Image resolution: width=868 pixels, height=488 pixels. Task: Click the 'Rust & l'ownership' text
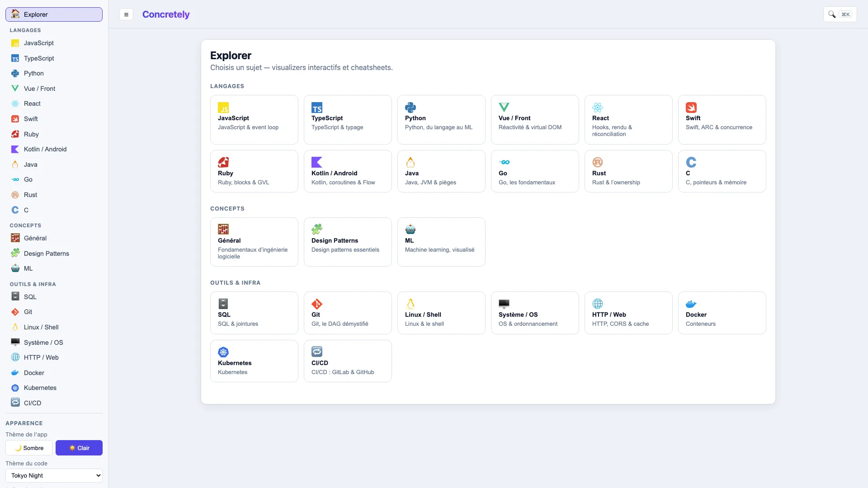click(616, 183)
